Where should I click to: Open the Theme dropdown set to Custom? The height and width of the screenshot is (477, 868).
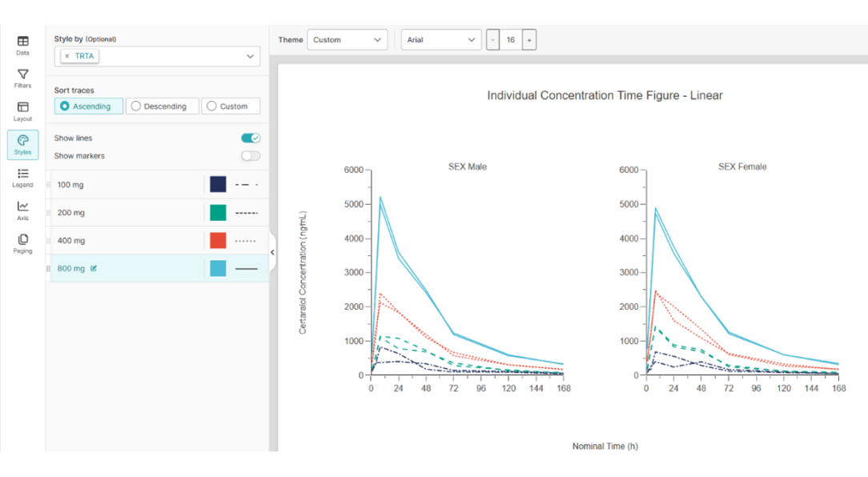click(x=347, y=40)
